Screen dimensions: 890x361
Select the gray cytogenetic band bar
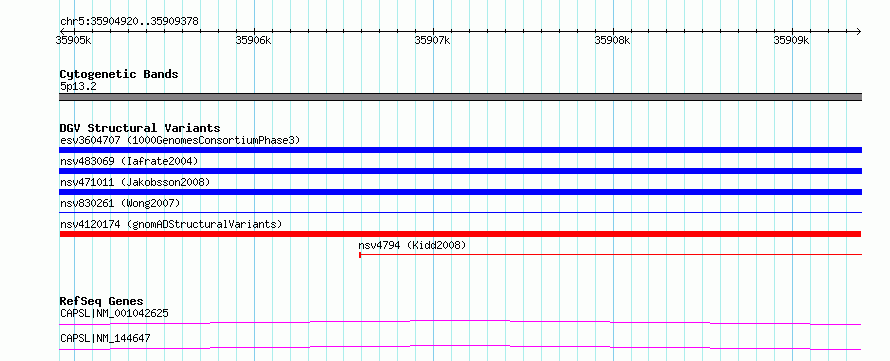(x=460, y=97)
